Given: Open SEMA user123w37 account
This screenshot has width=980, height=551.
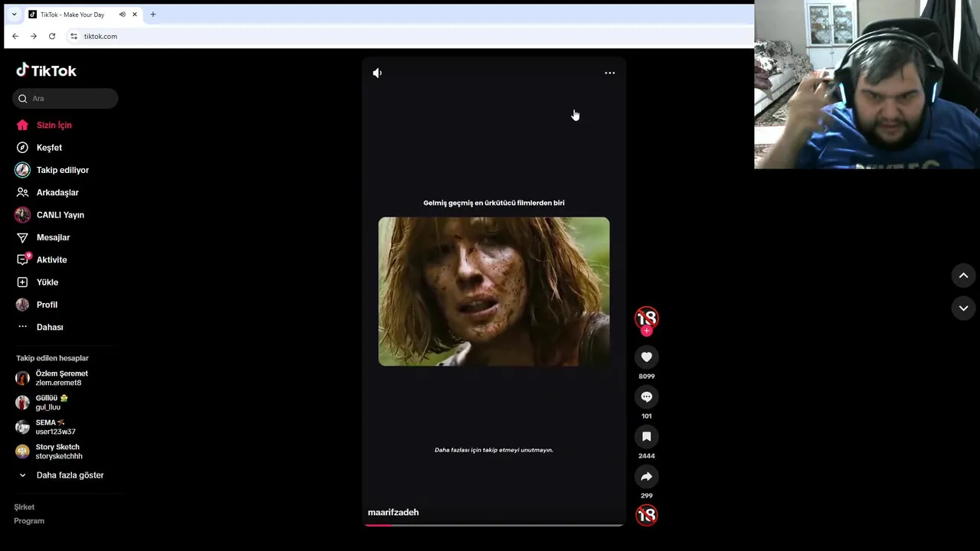Looking at the screenshot, I should [46, 427].
